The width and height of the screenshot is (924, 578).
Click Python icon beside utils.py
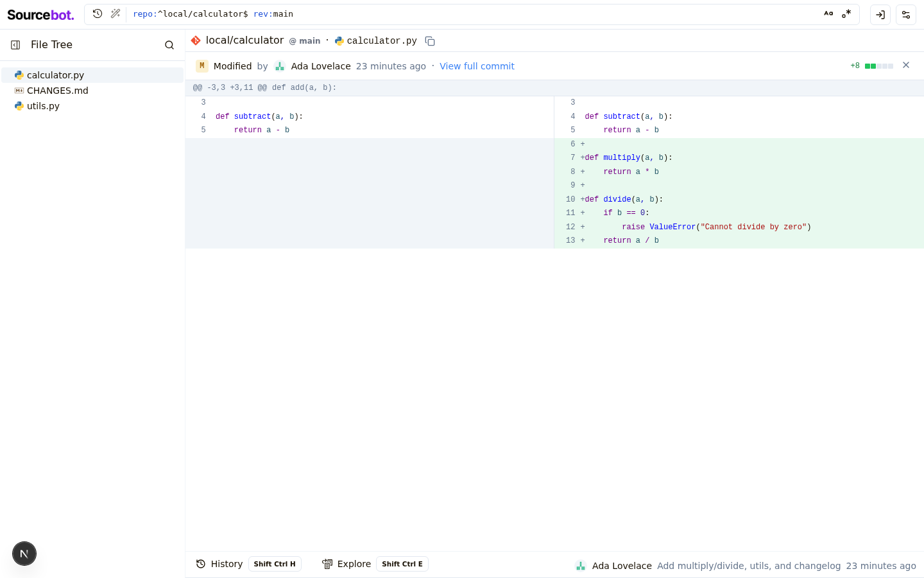point(19,106)
